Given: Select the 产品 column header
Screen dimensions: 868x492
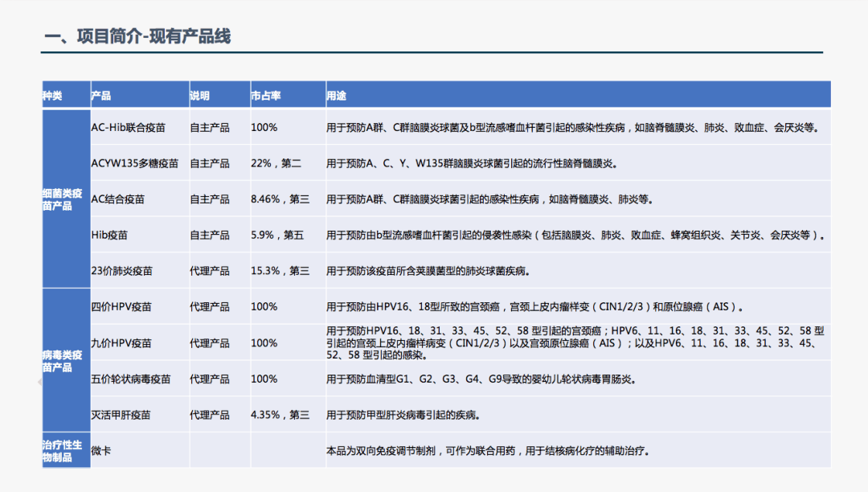Looking at the screenshot, I should (x=101, y=96).
